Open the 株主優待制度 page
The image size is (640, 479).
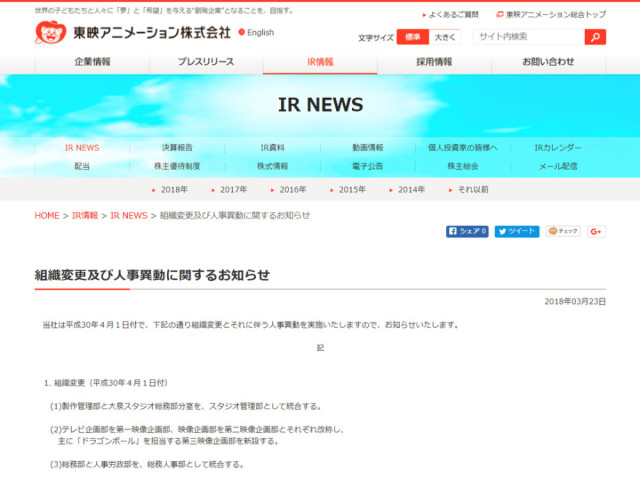click(x=177, y=166)
